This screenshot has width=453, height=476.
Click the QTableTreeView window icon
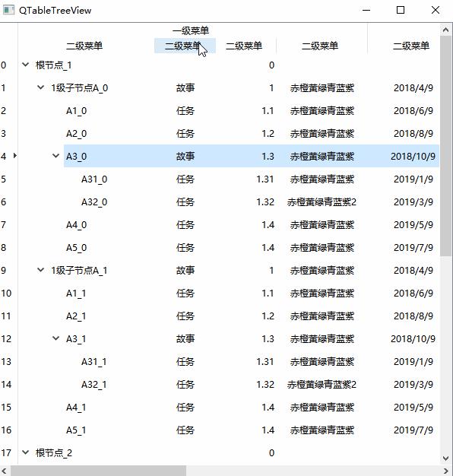(8, 10)
